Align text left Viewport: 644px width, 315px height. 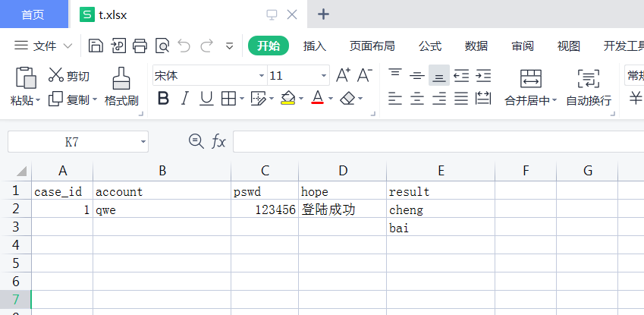[x=395, y=98]
